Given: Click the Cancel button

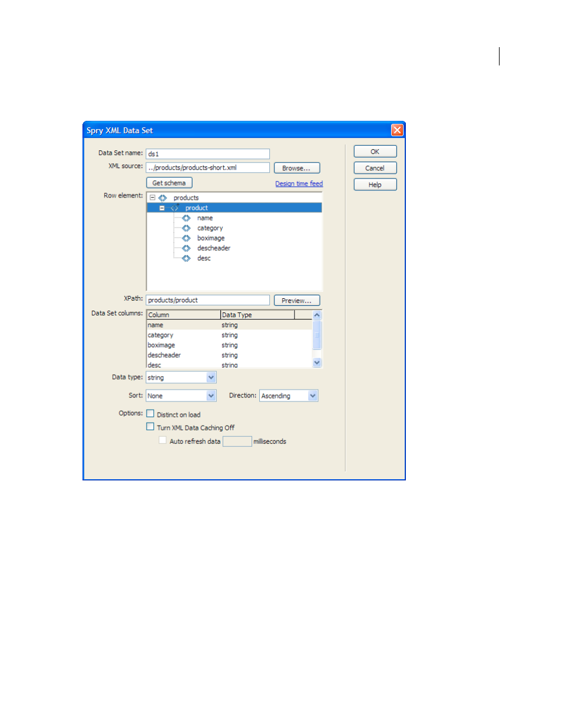Looking at the screenshot, I should point(375,168).
